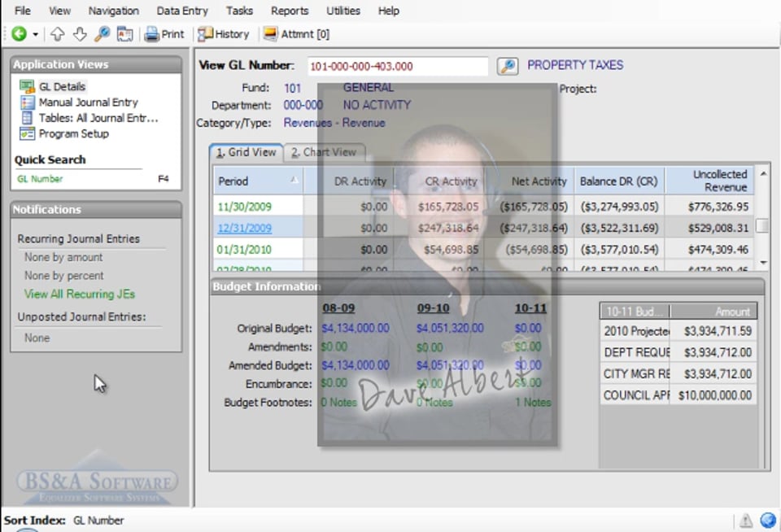This screenshot has height=532, width=781.
Task: Open the 12/31/2009 period link
Action: (x=244, y=228)
